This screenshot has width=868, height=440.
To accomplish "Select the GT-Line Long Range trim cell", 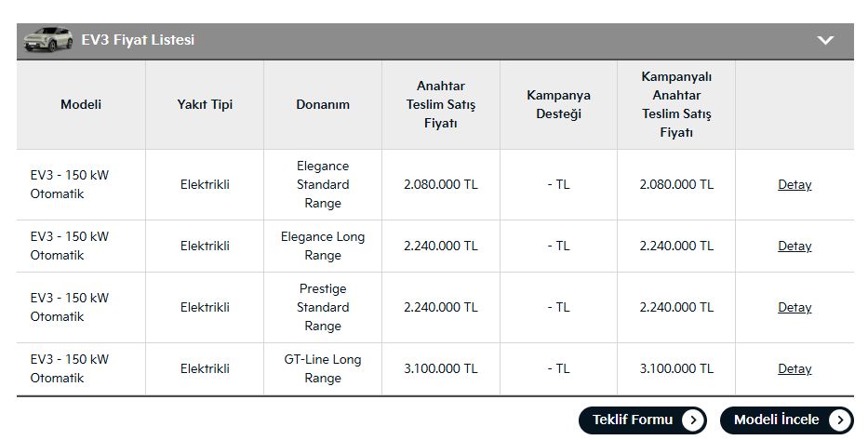I will point(323,368).
